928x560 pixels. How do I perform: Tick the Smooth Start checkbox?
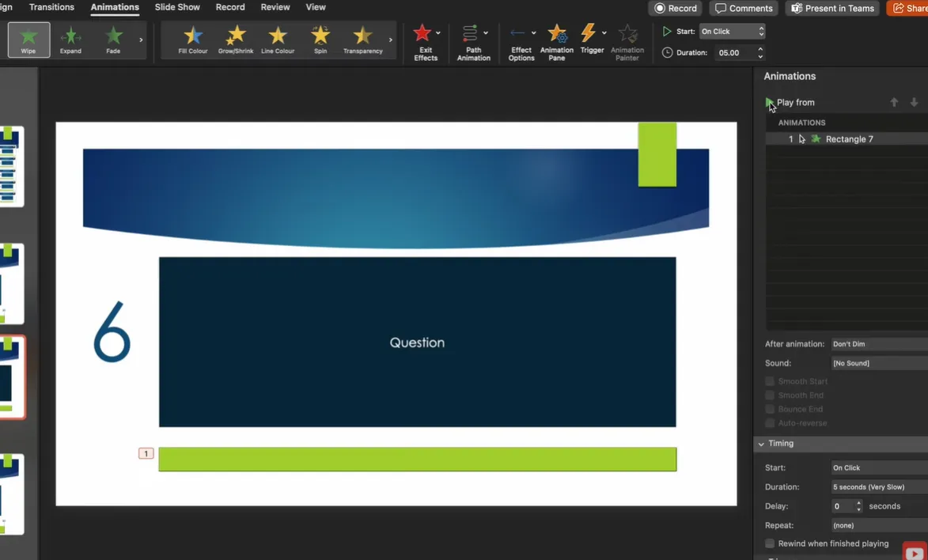[770, 381]
